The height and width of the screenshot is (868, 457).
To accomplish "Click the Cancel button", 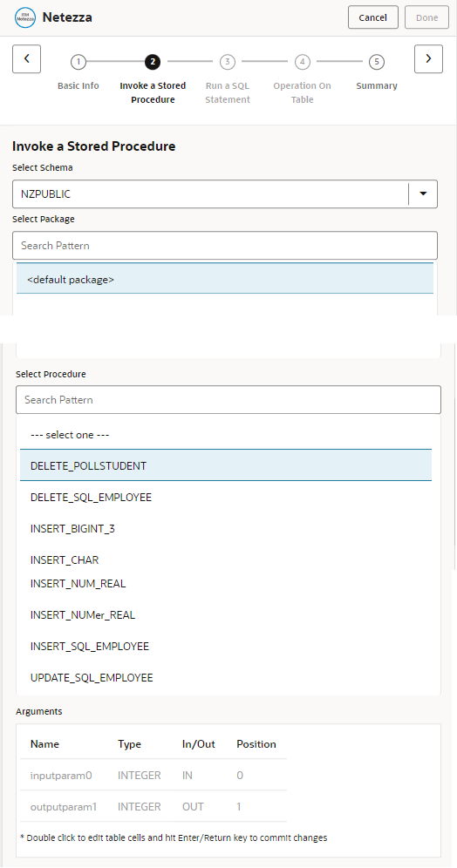I will (x=372, y=17).
